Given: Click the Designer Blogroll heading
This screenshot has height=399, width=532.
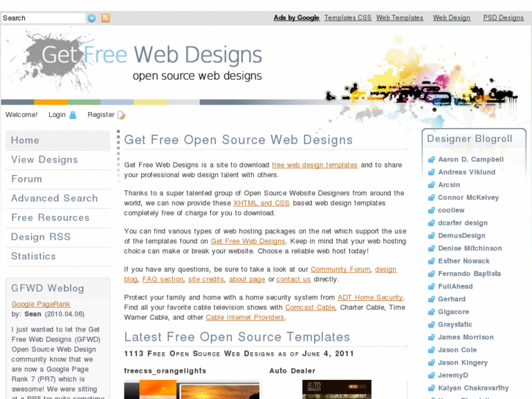Looking at the screenshot, I should [x=470, y=138].
